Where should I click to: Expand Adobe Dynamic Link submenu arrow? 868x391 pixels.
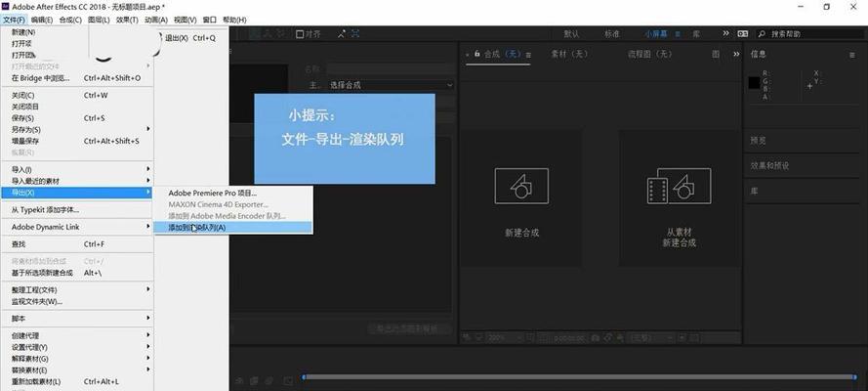click(x=148, y=227)
